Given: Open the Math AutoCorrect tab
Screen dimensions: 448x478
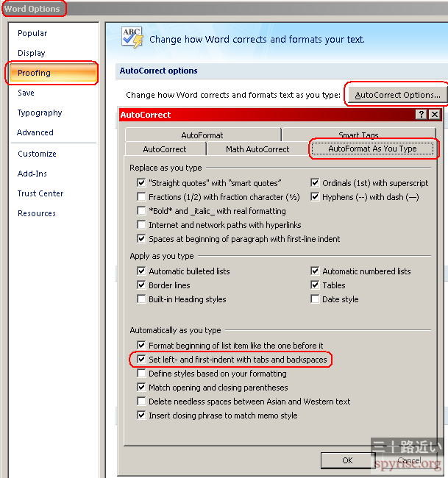Looking at the screenshot, I should (257, 149).
